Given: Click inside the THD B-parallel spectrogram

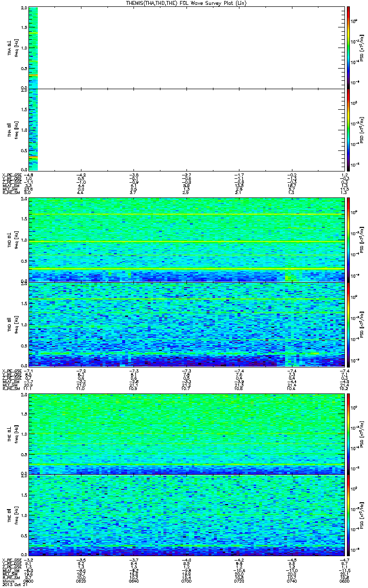Looking at the screenshot, I should pos(187,324).
